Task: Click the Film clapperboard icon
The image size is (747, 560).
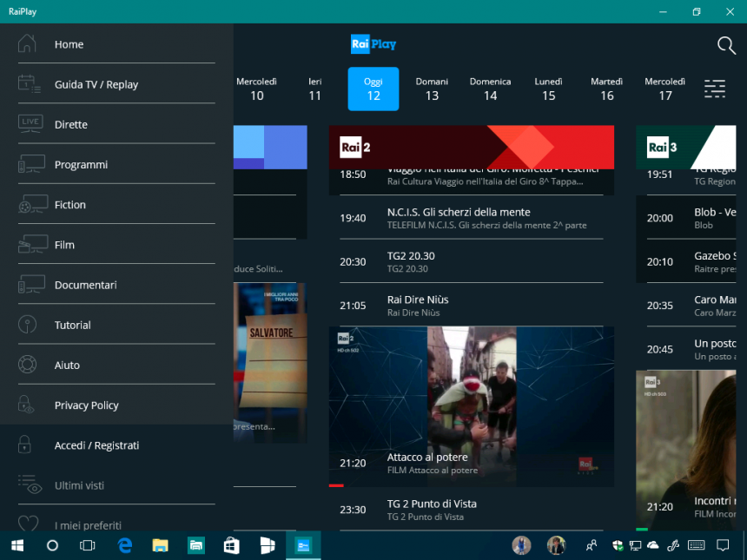Action: pos(33,244)
